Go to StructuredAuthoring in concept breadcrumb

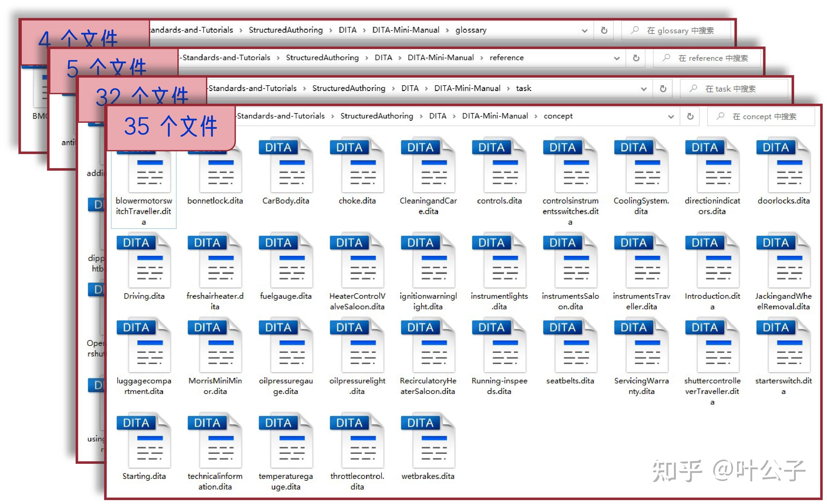(377, 116)
